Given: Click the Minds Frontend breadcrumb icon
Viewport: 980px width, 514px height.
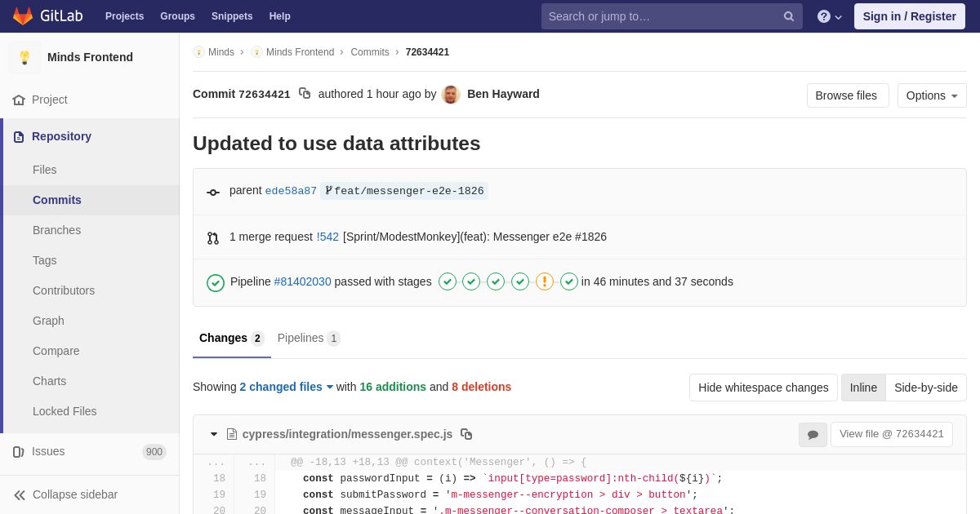Looking at the screenshot, I should coord(256,52).
